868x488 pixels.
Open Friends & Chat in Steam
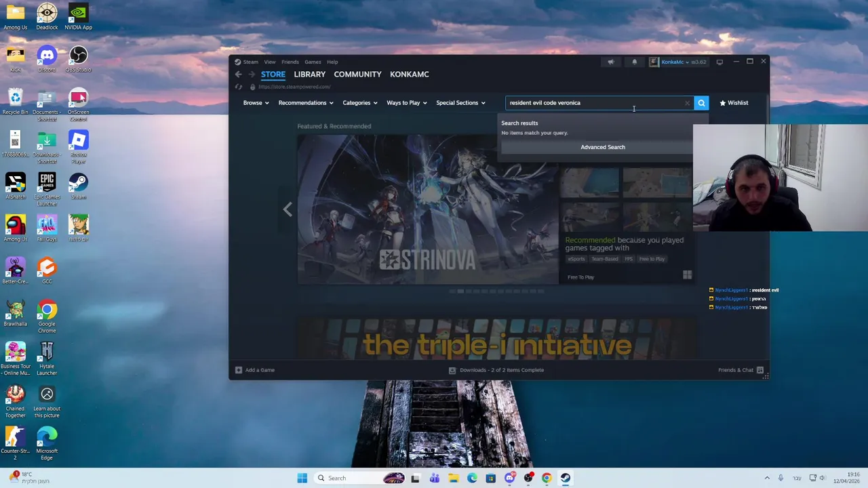[741, 370]
